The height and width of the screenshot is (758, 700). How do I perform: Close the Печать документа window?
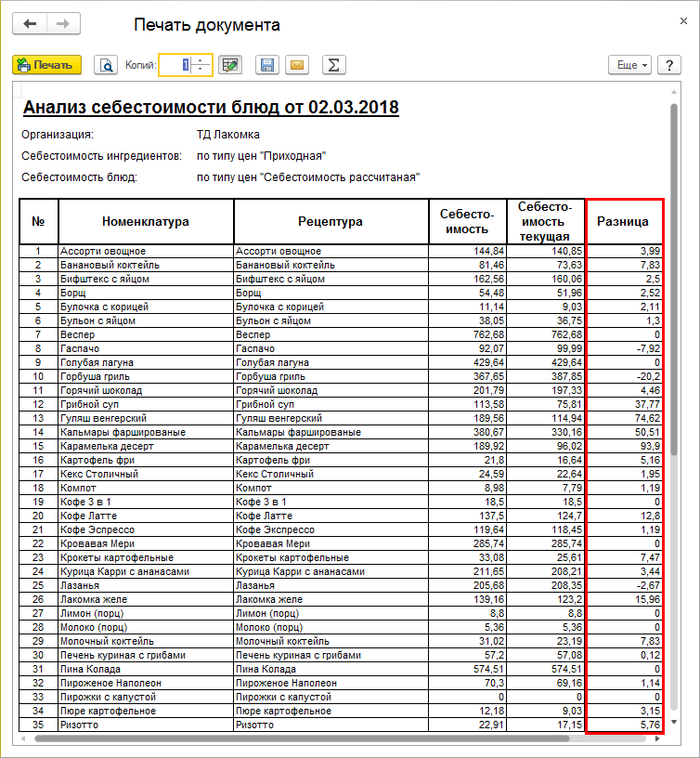[683, 20]
